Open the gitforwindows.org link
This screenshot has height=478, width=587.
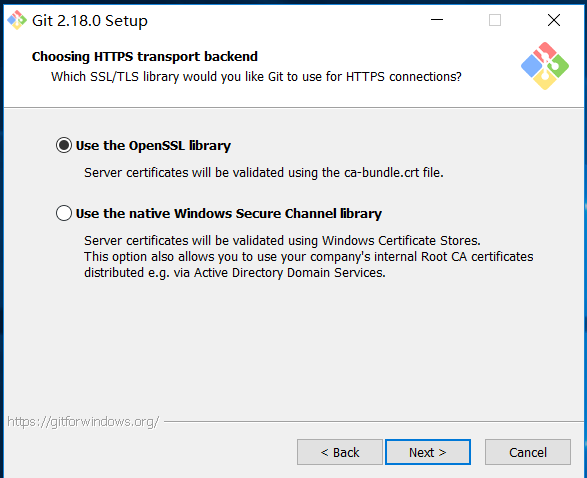[x=83, y=421]
